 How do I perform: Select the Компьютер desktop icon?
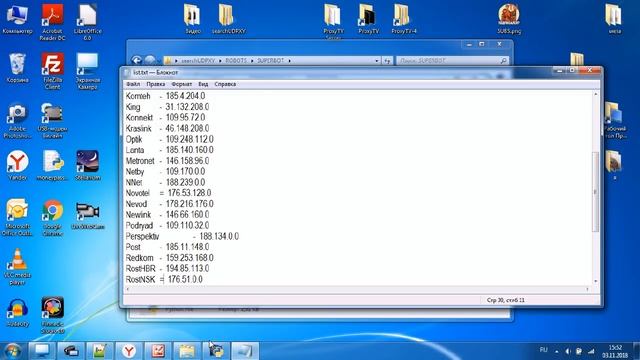click(x=17, y=19)
